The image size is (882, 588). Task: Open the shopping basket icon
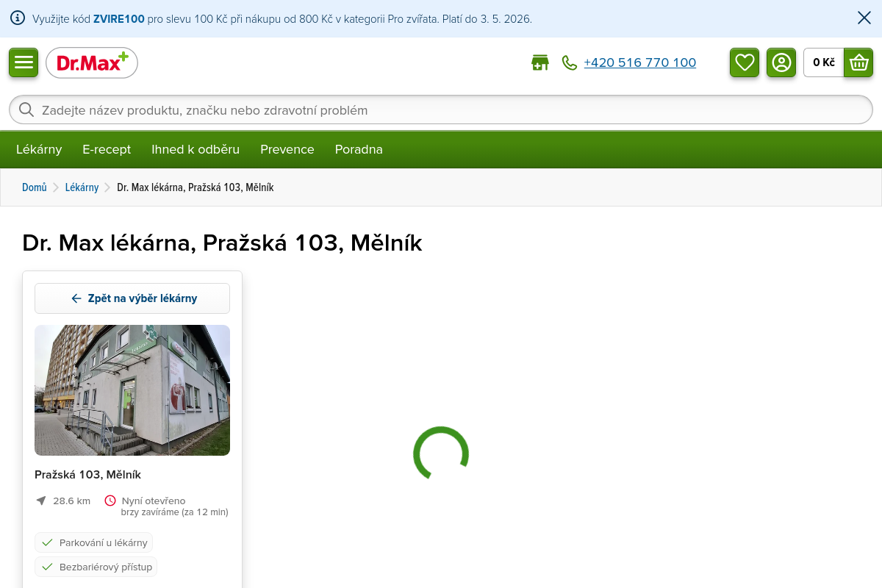point(858,62)
